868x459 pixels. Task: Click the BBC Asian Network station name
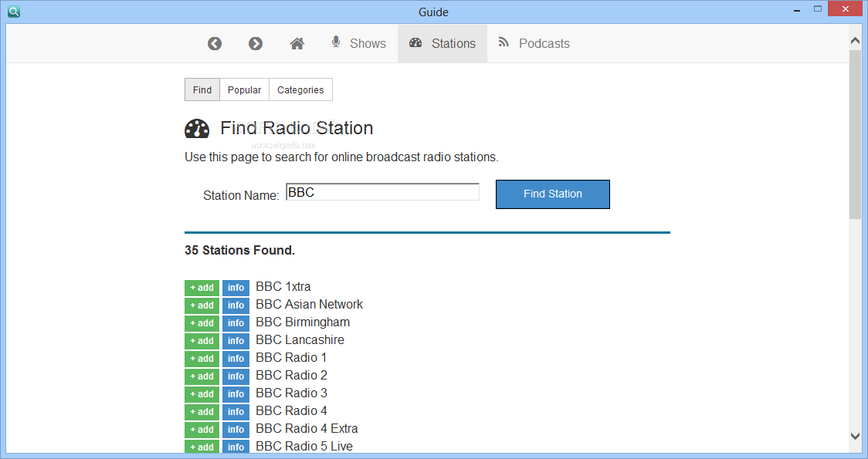pos(310,304)
